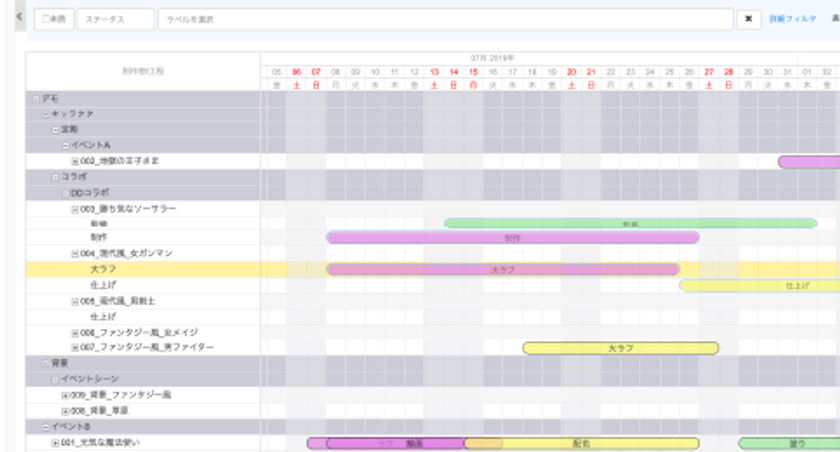Select the 006_ファンタジー風_女メイジ row
This screenshot has width=840, height=452.
143,333
